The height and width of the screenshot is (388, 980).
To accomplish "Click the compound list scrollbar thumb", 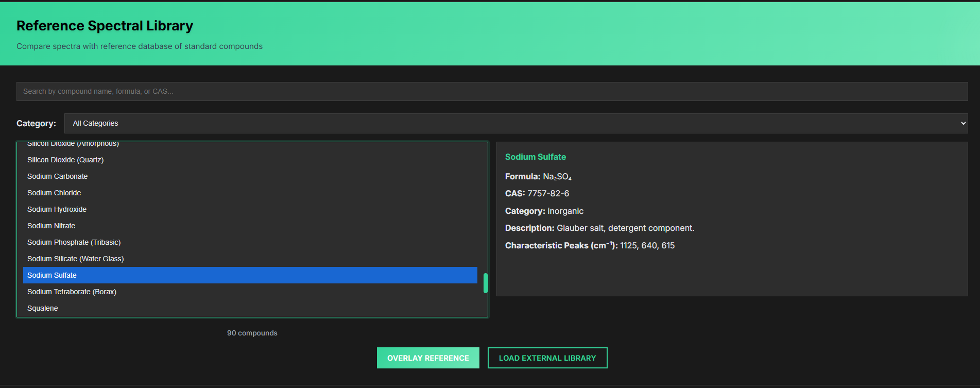I will pyautogui.click(x=485, y=283).
